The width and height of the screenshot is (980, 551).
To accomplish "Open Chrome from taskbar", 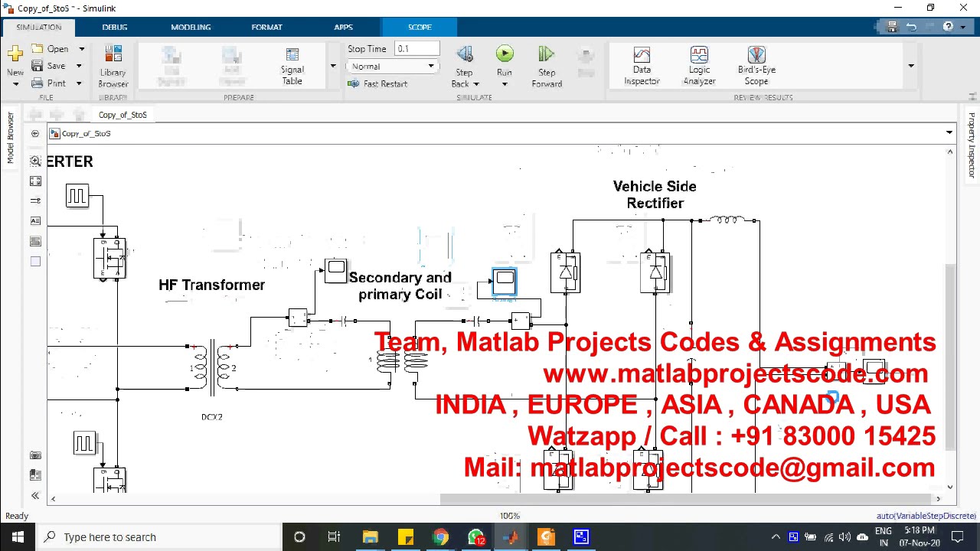I will pyautogui.click(x=440, y=537).
